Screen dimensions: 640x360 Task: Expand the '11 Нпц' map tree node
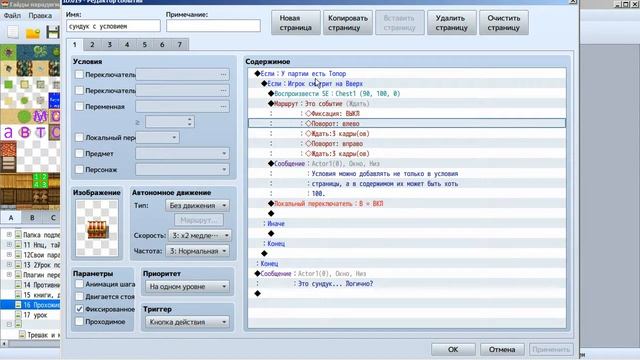pyautogui.click(x=9, y=245)
